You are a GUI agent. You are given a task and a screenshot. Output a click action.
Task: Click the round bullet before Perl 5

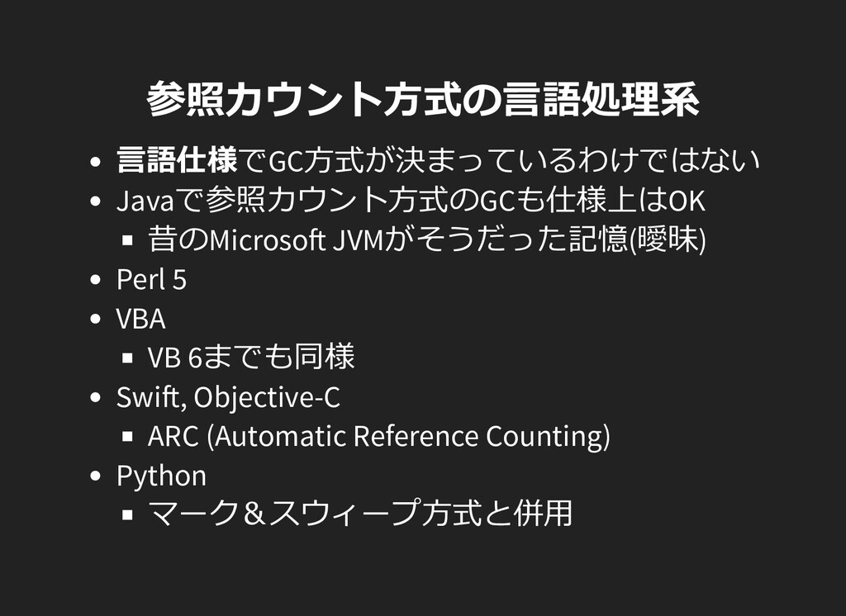pos(96,279)
